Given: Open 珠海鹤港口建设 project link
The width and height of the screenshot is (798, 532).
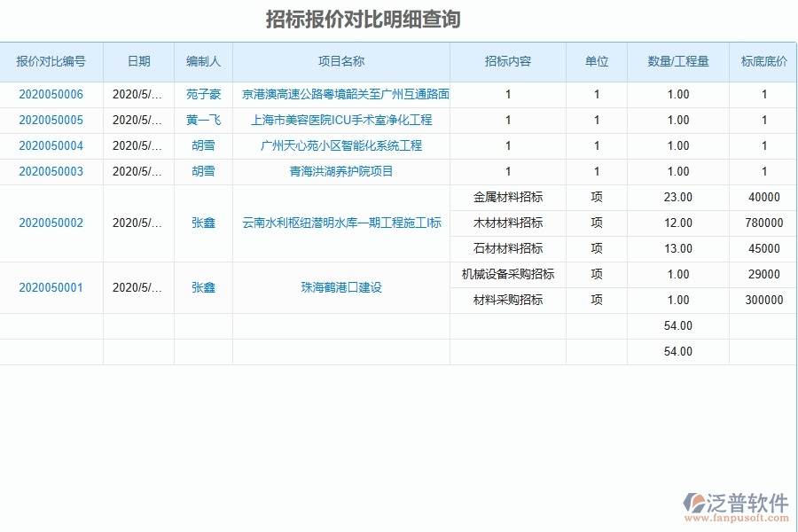Looking at the screenshot, I should (341, 287).
